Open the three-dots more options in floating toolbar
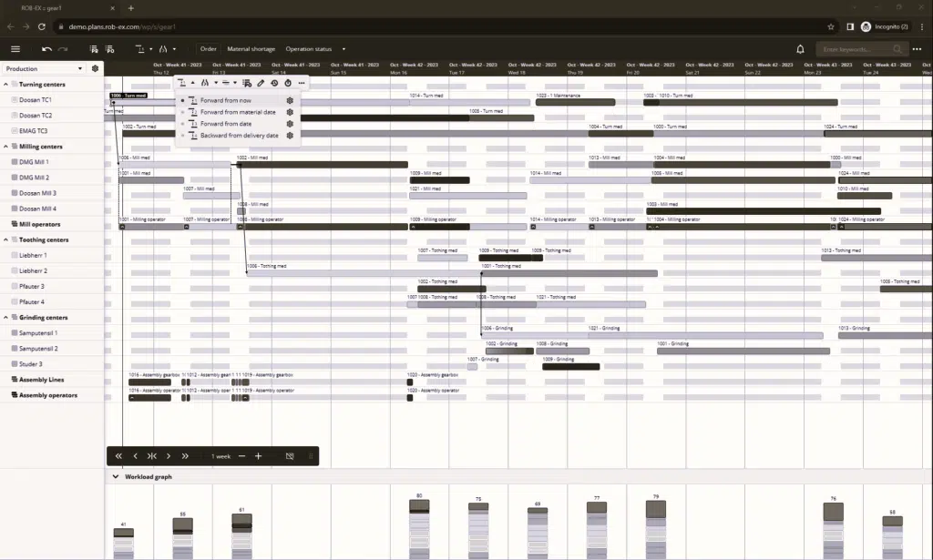The image size is (933, 560). [302, 83]
